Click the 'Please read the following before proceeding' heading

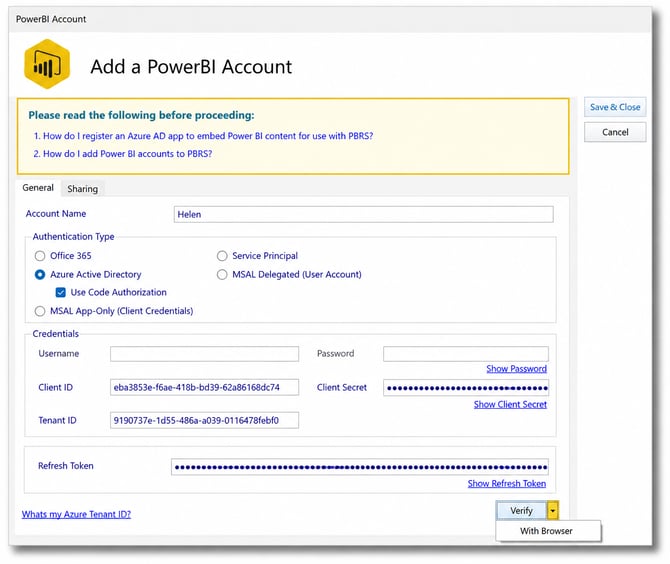coord(141,115)
